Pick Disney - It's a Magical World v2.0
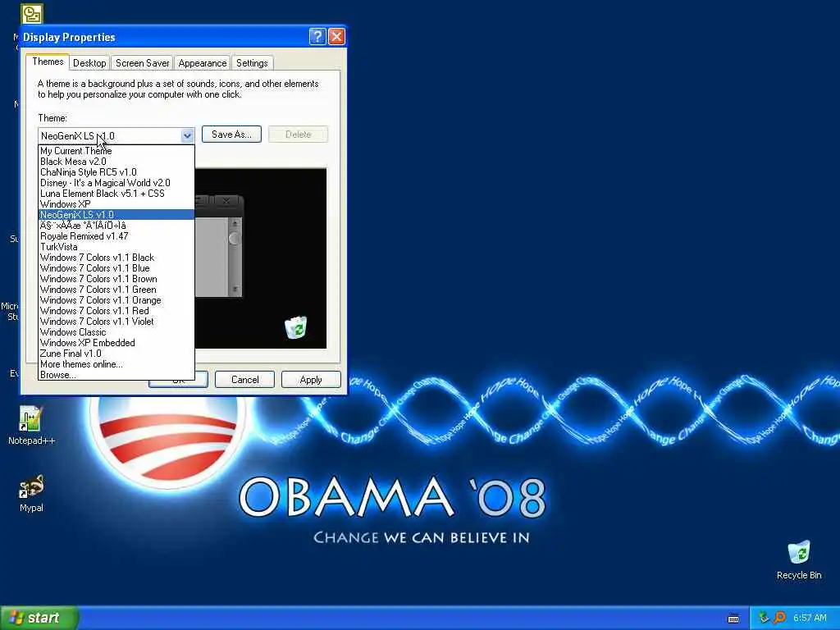Image resolution: width=840 pixels, height=630 pixels. (116, 183)
